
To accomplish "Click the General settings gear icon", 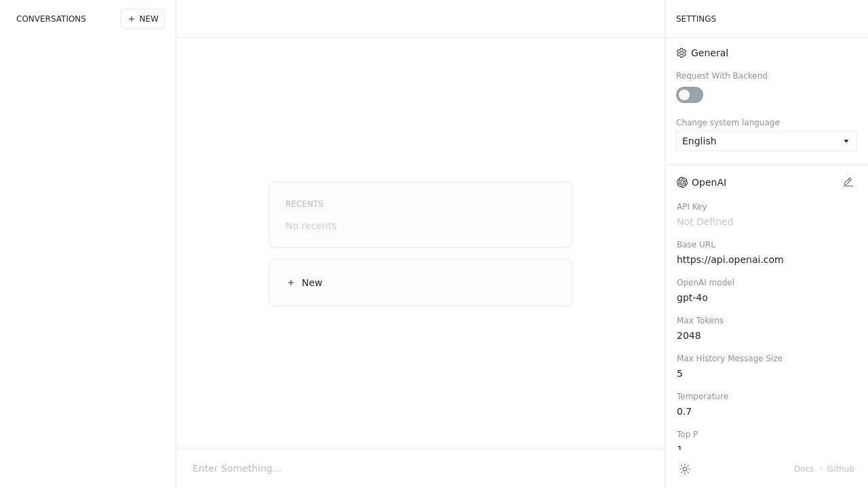I will (682, 53).
